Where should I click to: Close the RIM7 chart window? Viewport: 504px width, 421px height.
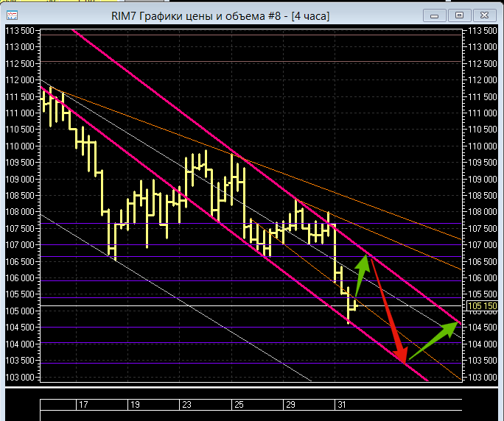(484, 15)
